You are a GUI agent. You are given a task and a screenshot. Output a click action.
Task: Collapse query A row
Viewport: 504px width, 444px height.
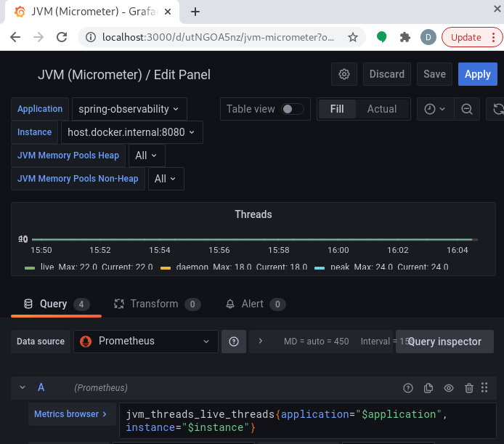(x=23, y=387)
